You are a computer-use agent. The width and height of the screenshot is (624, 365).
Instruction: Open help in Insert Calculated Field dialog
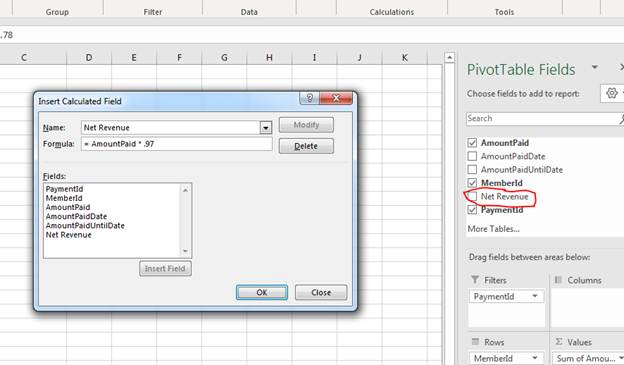tap(309, 98)
